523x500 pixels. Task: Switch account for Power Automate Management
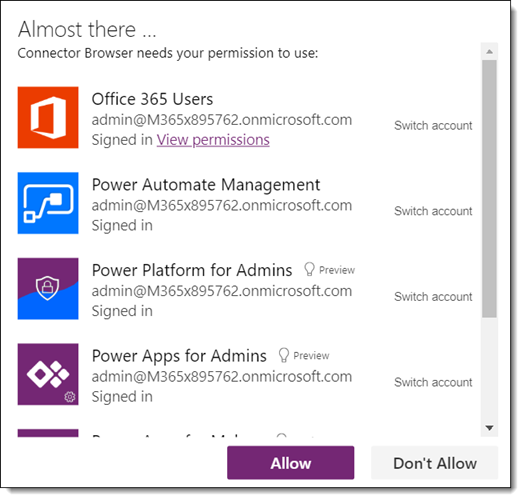click(433, 211)
